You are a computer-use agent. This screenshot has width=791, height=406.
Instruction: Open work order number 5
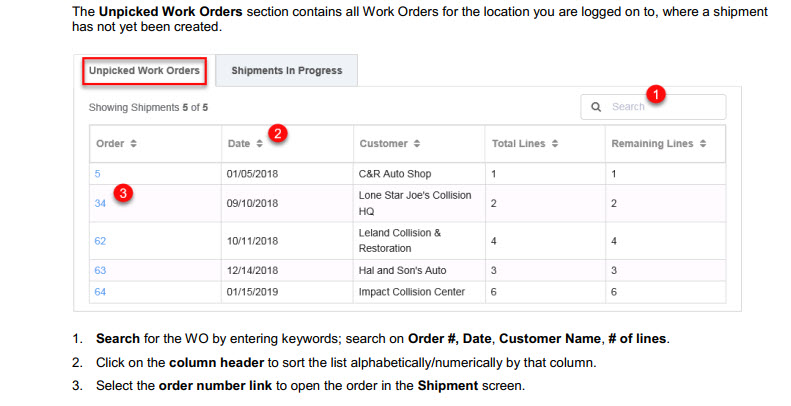97,173
